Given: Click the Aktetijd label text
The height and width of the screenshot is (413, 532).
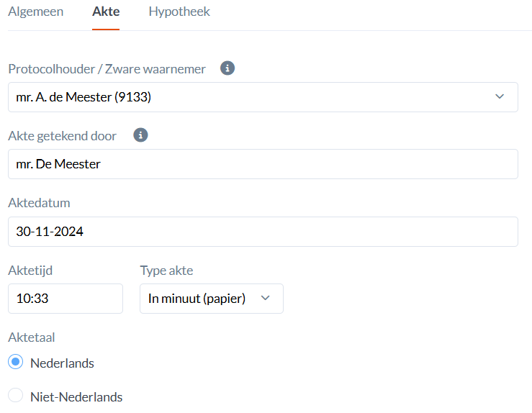Looking at the screenshot, I should [x=30, y=271].
